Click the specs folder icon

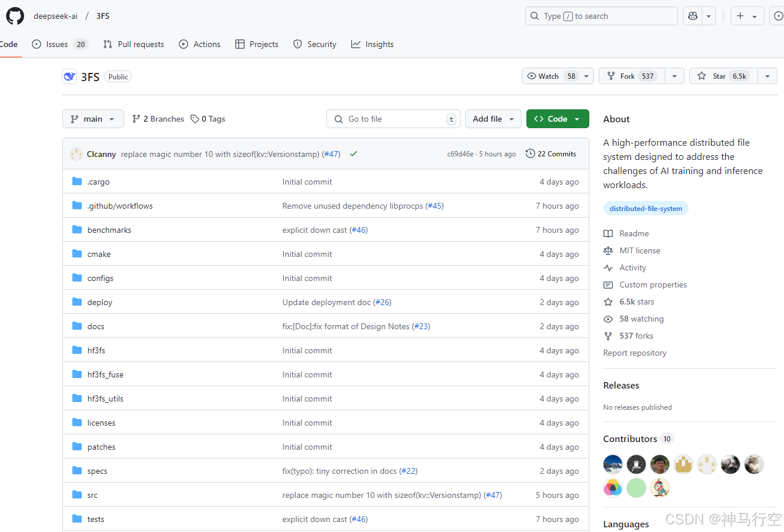[77, 471]
